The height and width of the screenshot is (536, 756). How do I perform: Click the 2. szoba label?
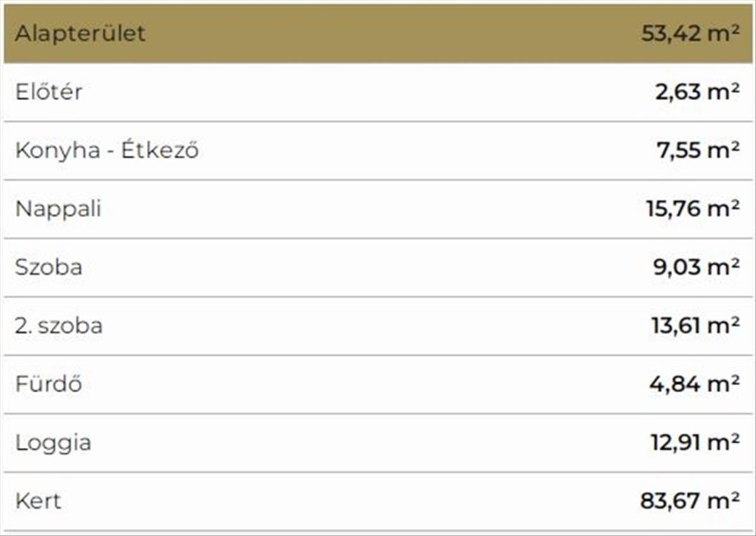coord(59,326)
